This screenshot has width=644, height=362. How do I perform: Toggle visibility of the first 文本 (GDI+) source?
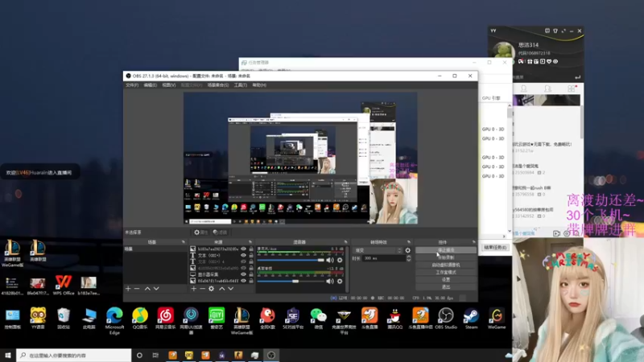coord(244,255)
